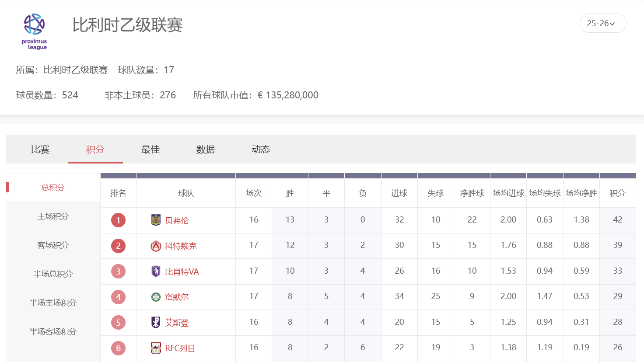This screenshot has width=644, height=362.
Task: Click the RFC列日 team crest icon
Action: click(x=156, y=348)
